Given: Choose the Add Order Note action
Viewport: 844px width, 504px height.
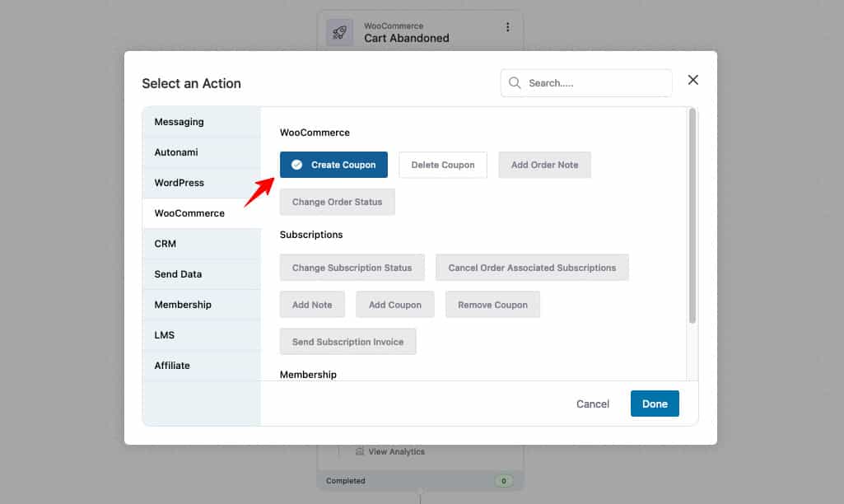Looking at the screenshot, I should 545,165.
